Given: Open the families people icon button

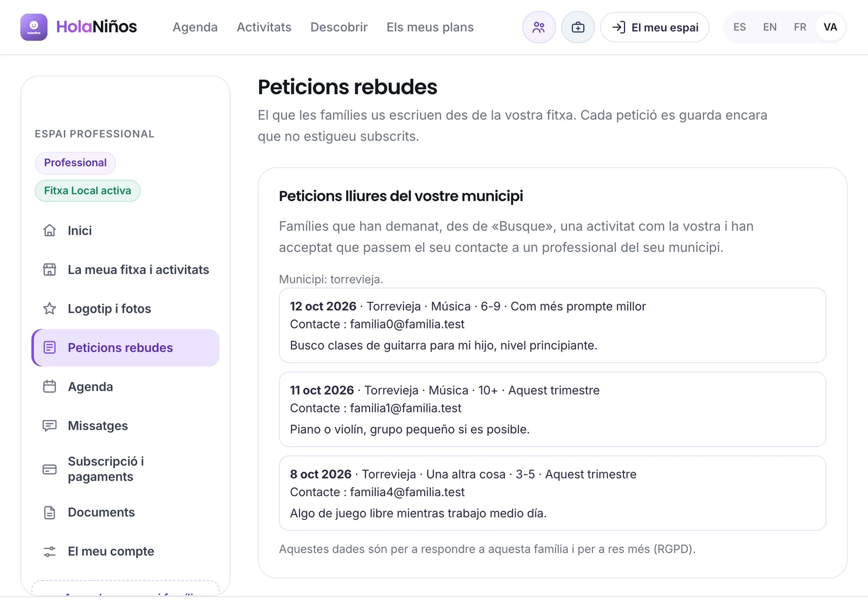Looking at the screenshot, I should [x=539, y=27].
